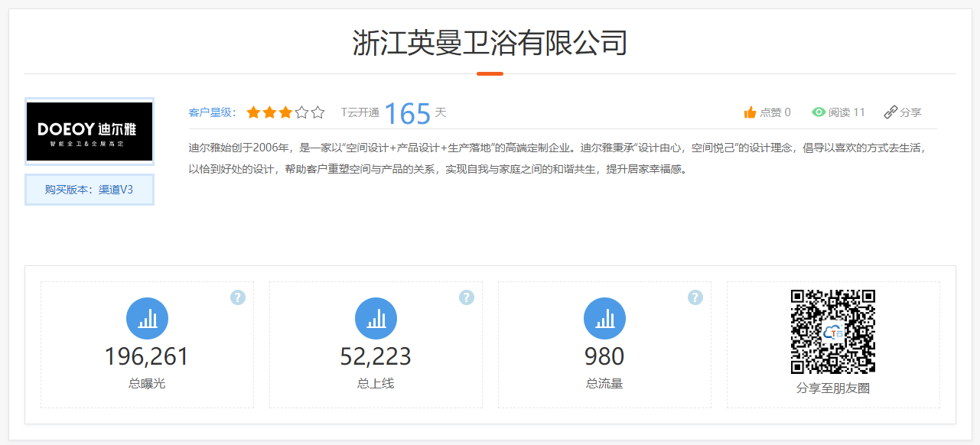Select the fourth empty rating star
Image resolution: width=980 pixels, height=445 pixels.
pyautogui.click(x=301, y=112)
